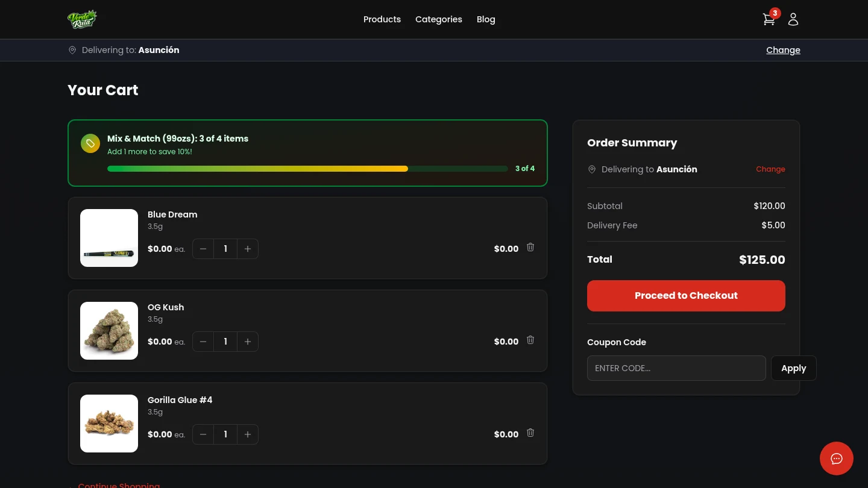Click the user account icon
868x488 pixels.
pos(793,19)
